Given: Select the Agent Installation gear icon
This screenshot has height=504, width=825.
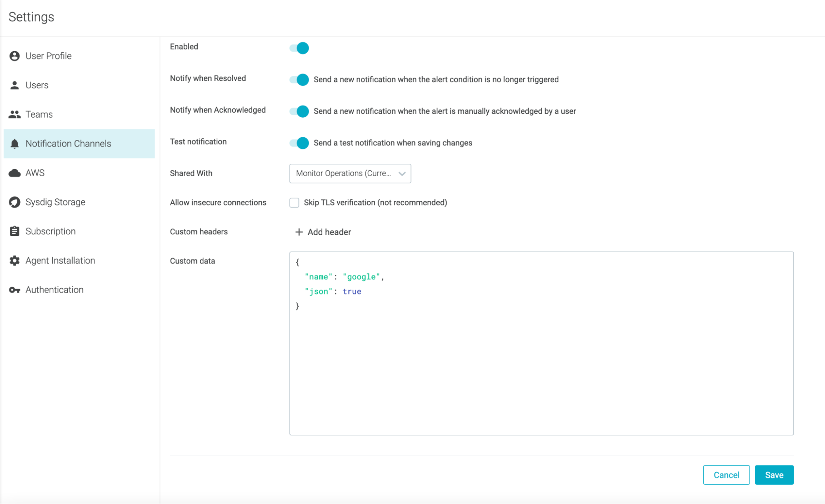Looking at the screenshot, I should pyautogui.click(x=15, y=260).
